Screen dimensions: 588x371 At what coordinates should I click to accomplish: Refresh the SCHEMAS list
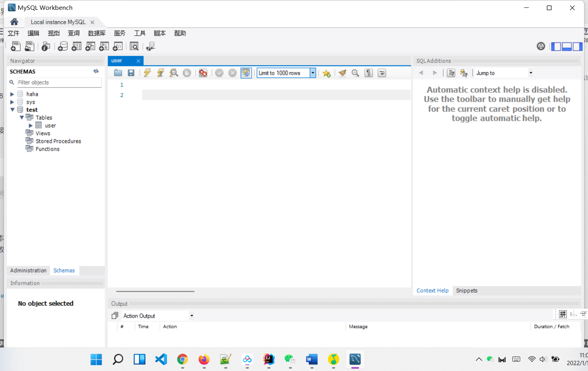pyautogui.click(x=96, y=71)
